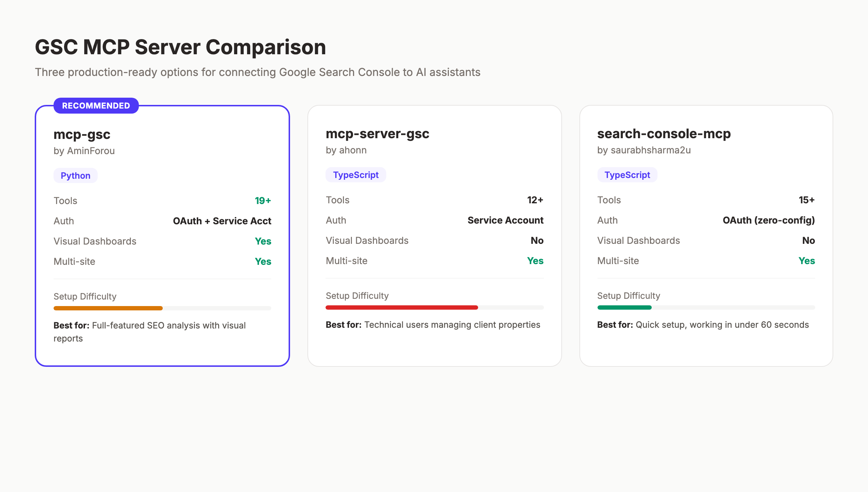The width and height of the screenshot is (868, 492).
Task: Click the RECOMMENDED badge on mcp-gsc card
Action: click(95, 106)
